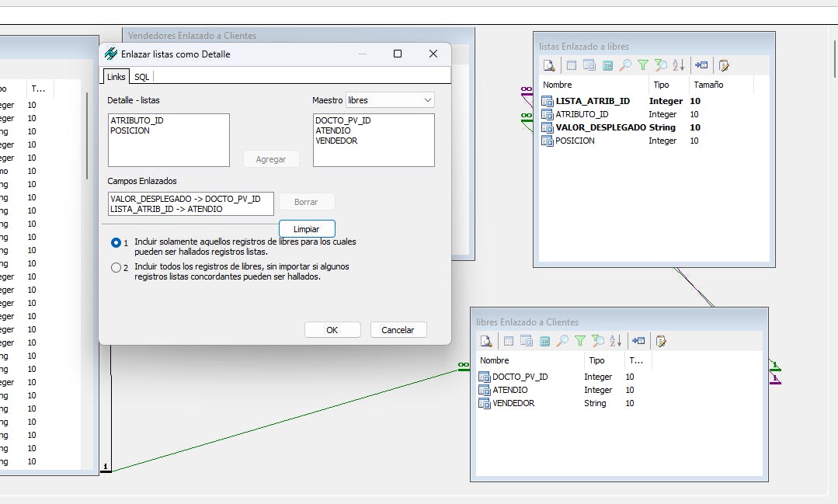Click Fields icon in libres window toolbar
The image size is (838, 504).
click(x=527, y=341)
